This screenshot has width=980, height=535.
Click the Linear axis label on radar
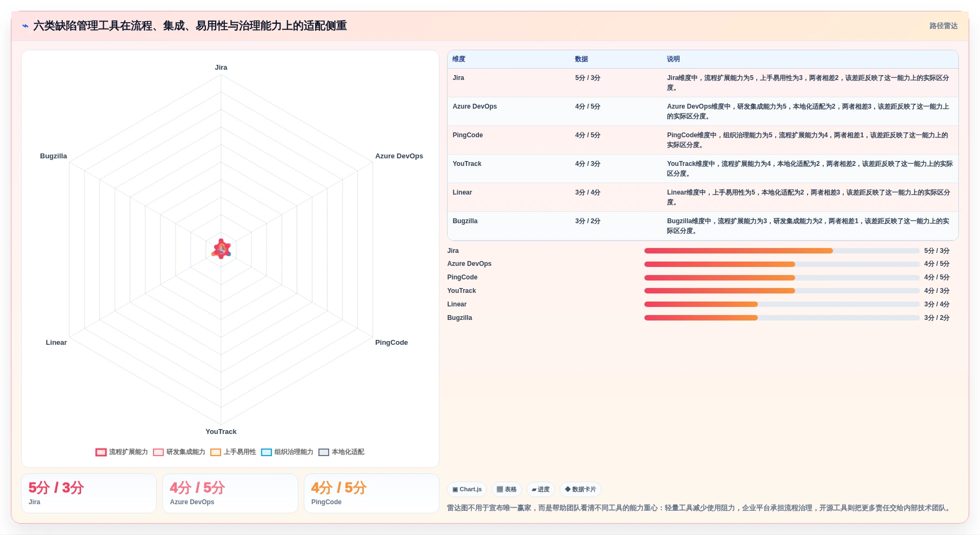tap(56, 343)
